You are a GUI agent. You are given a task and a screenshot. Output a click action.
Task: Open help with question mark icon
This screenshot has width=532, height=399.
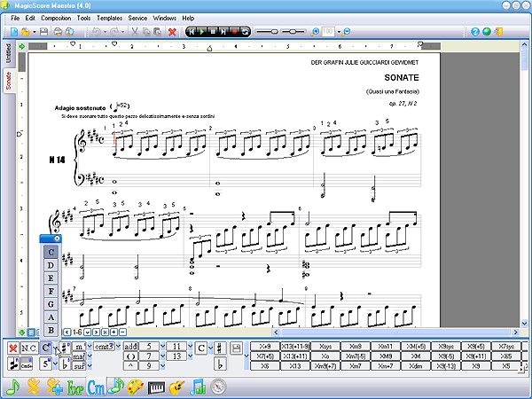[x=475, y=32]
